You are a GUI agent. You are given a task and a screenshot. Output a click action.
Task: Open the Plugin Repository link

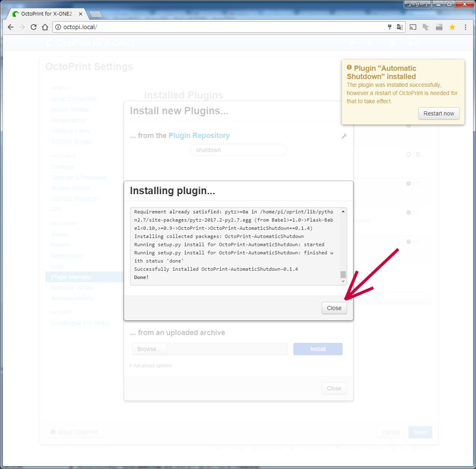coord(199,136)
